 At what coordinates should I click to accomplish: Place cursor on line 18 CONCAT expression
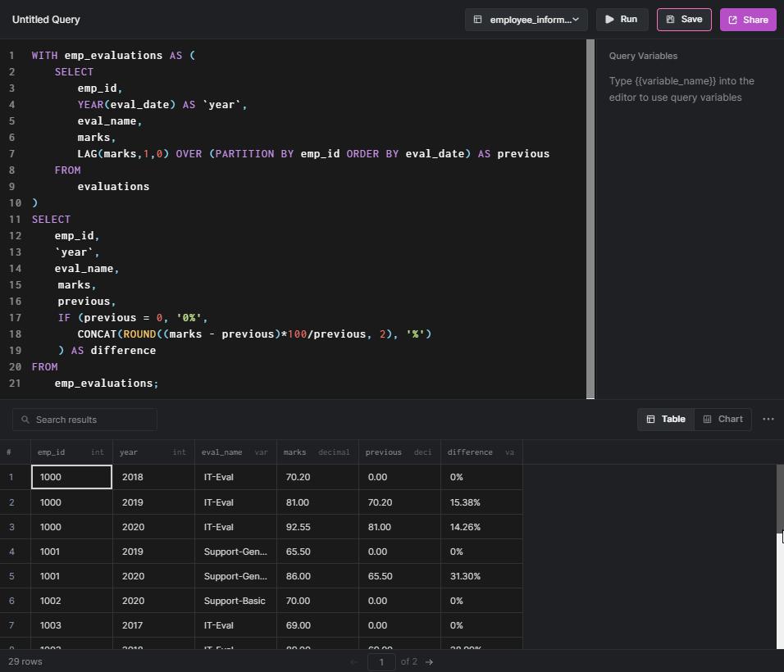coord(254,334)
